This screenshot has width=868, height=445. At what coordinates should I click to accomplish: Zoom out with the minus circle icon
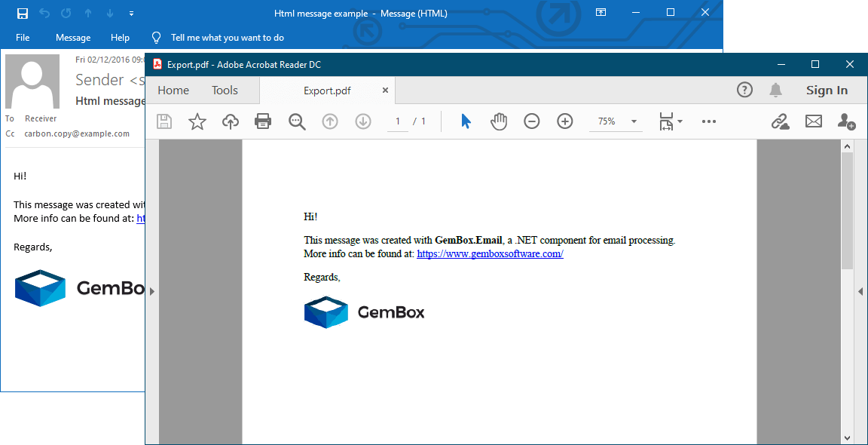pos(532,121)
